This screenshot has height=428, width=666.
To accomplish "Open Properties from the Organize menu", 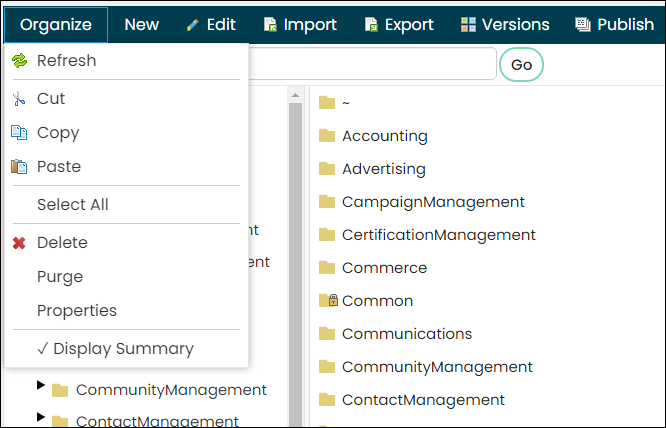I will pos(77,311).
